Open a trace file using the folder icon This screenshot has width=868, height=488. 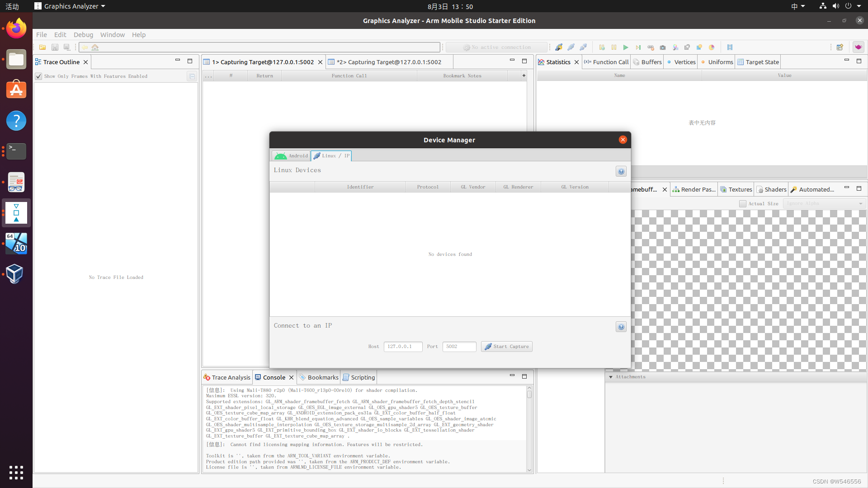[x=42, y=47]
